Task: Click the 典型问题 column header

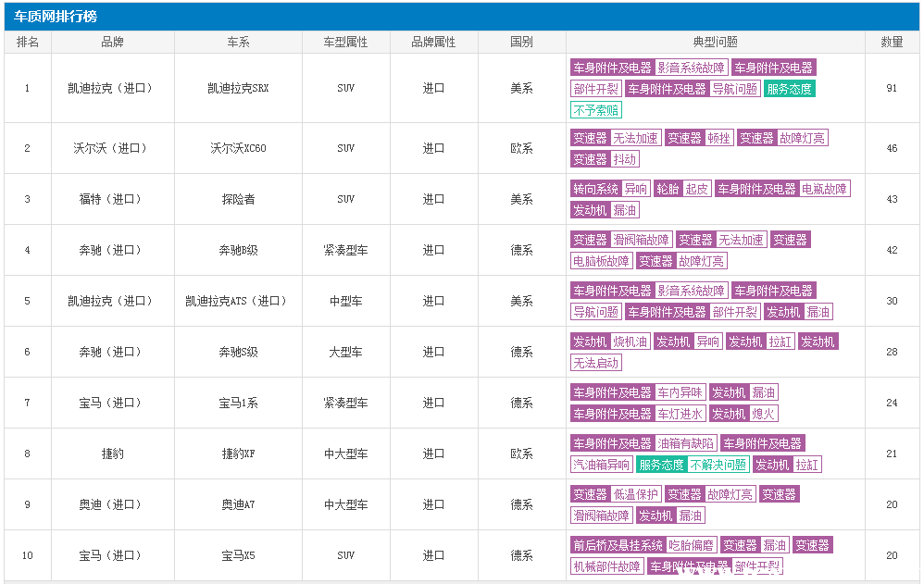Action: [715, 43]
